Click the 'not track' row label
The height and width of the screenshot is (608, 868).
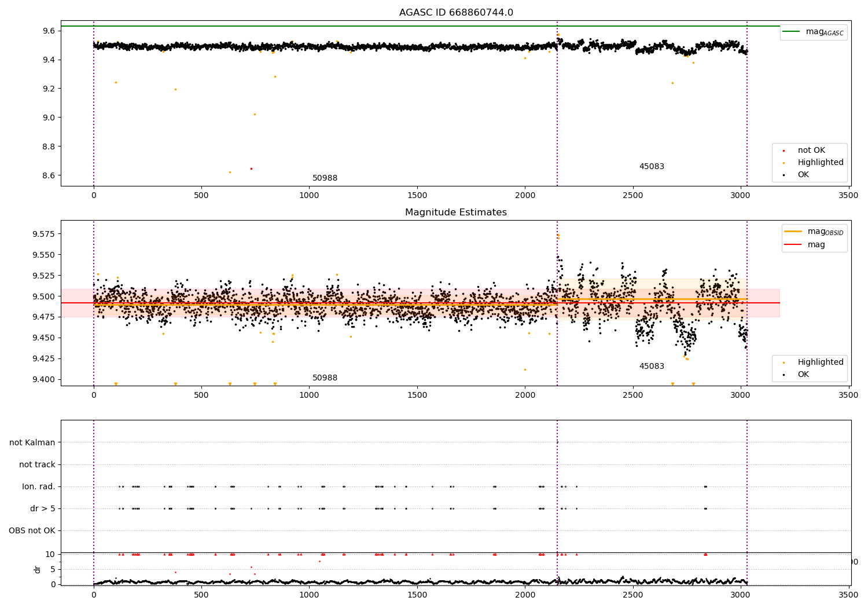click(37, 465)
